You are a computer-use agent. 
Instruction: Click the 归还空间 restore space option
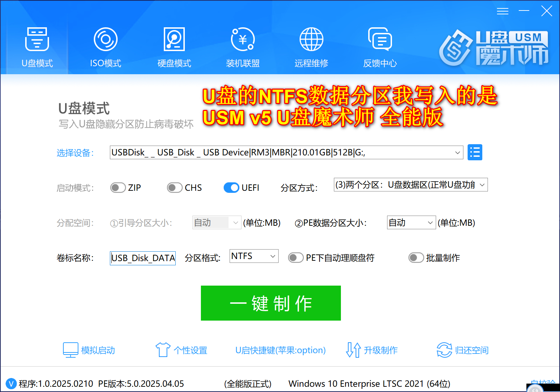[463, 350]
